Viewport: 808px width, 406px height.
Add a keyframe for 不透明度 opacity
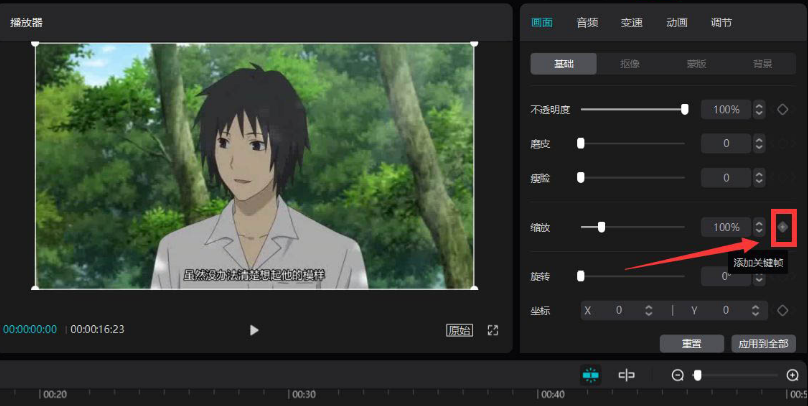(x=782, y=109)
